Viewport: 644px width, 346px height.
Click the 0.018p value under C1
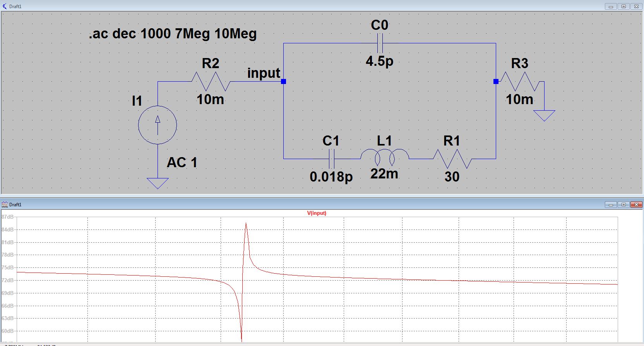click(331, 177)
